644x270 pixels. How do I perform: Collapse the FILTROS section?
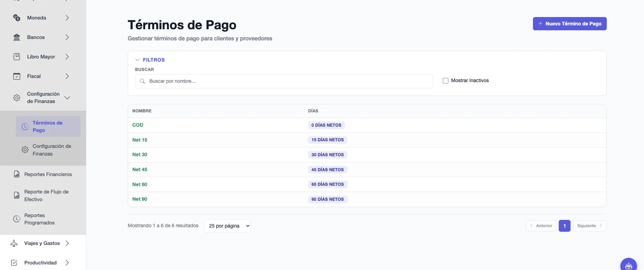coord(150,60)
